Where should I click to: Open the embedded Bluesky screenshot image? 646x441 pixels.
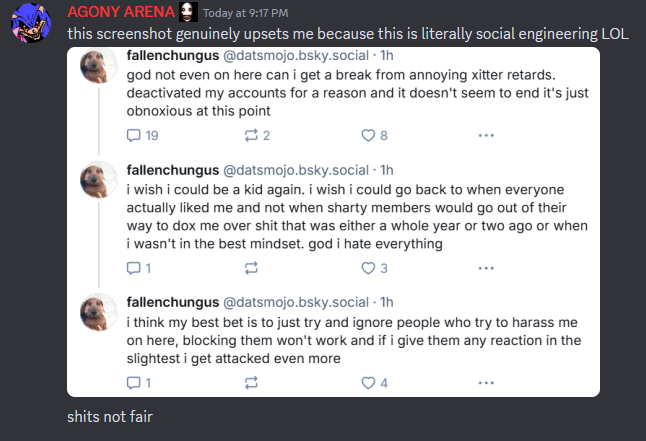point(333,222)
